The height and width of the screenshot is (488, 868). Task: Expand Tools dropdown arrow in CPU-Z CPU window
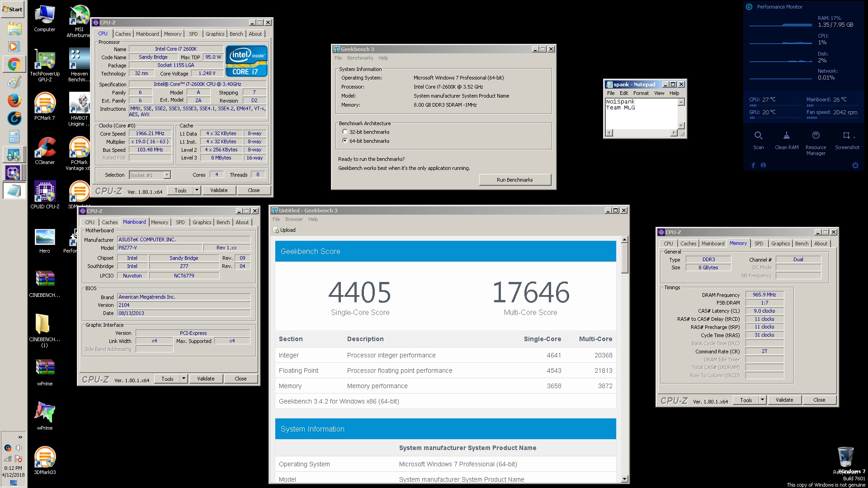click(x=197, y=190)
